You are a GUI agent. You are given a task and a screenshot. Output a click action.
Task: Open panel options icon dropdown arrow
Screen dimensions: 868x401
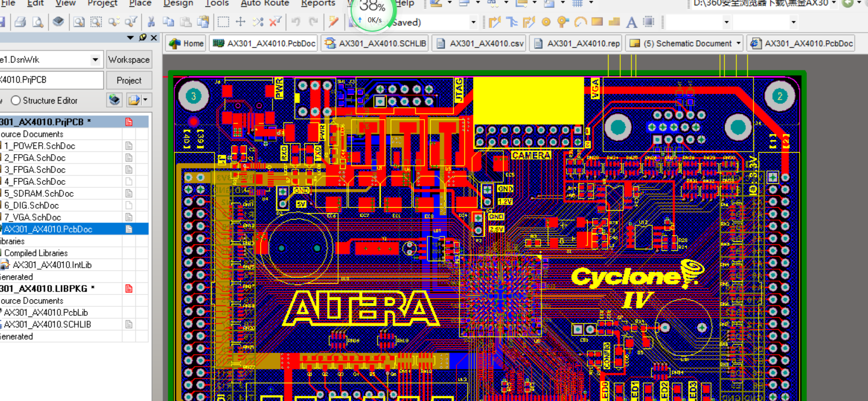pyautogui.click(x=145, y=100)
